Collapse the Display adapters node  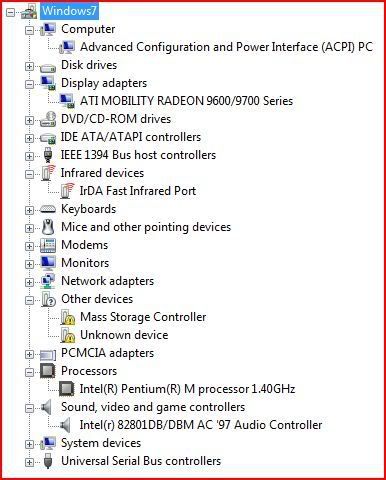29,84
